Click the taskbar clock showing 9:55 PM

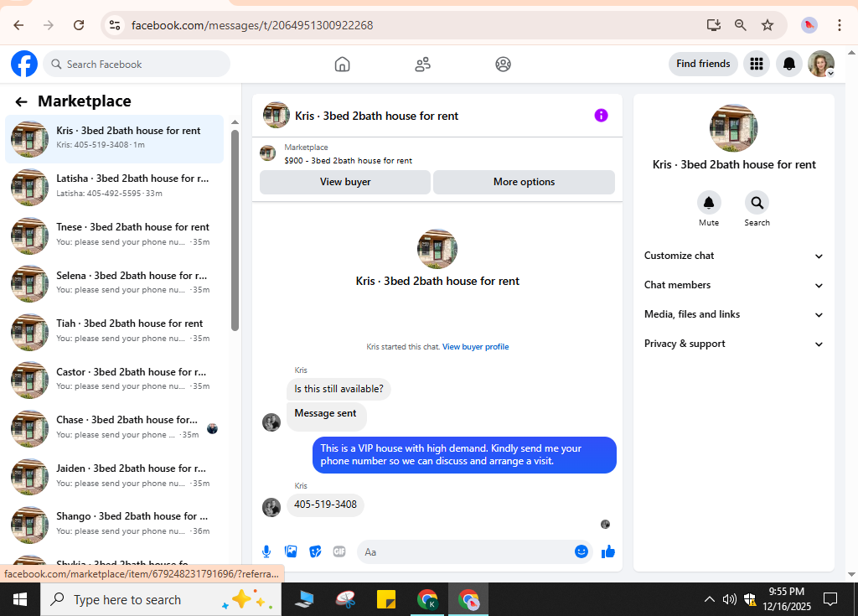tap(787, 599)
